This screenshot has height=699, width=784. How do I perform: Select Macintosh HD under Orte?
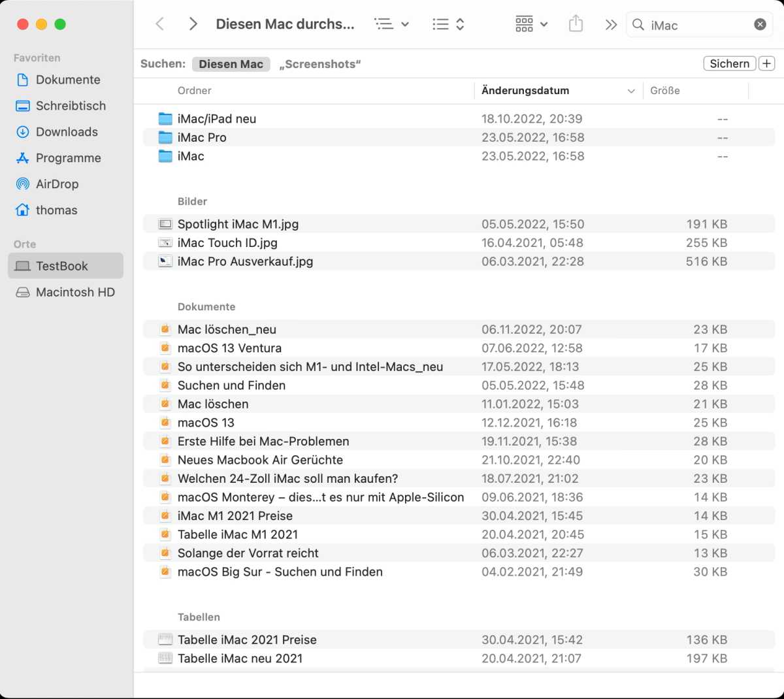pyautogui.click(x=65, y=292)
